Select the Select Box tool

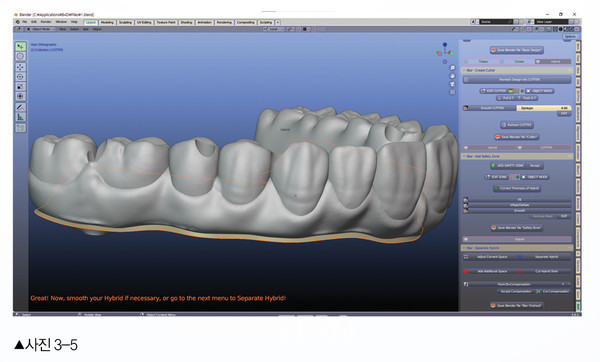(x=20, y=46)
